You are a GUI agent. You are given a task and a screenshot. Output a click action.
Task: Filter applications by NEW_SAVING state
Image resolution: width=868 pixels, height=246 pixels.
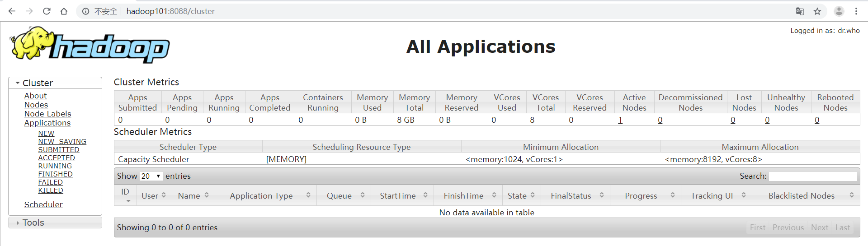62,142
